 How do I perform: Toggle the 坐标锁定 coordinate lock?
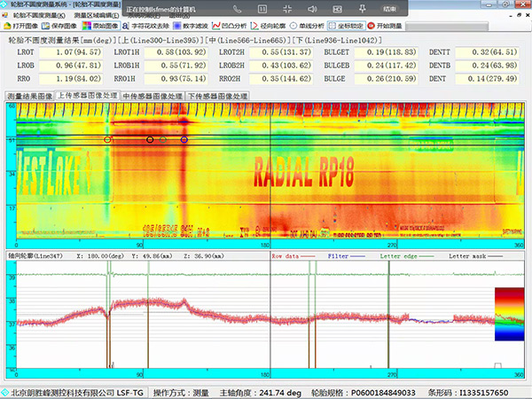pos(347,26)
